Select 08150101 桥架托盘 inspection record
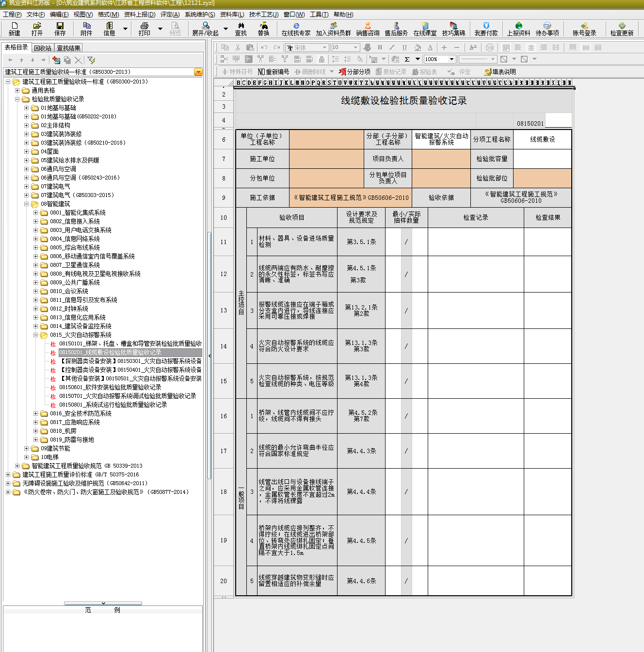 pyautogui.click(x=130, y=343)
